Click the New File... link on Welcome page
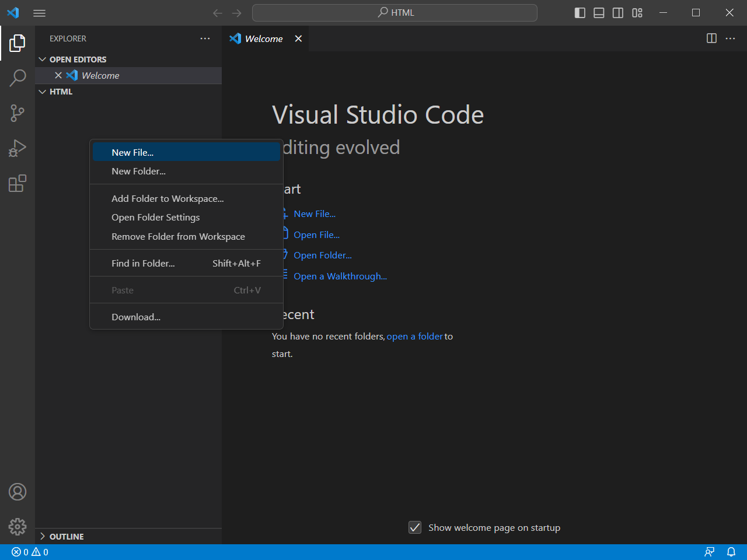This screenshot has width=747, height=560. point(315,213)
